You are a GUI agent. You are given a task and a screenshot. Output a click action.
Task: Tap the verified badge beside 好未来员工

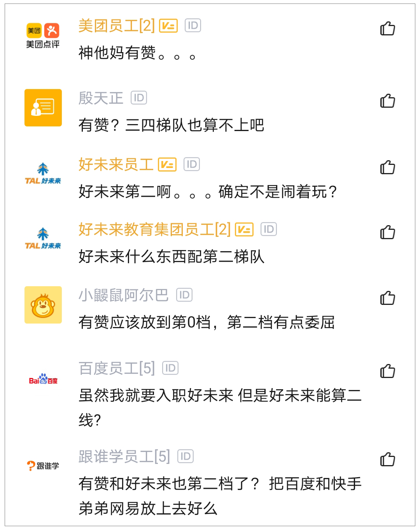coord(167,164)
